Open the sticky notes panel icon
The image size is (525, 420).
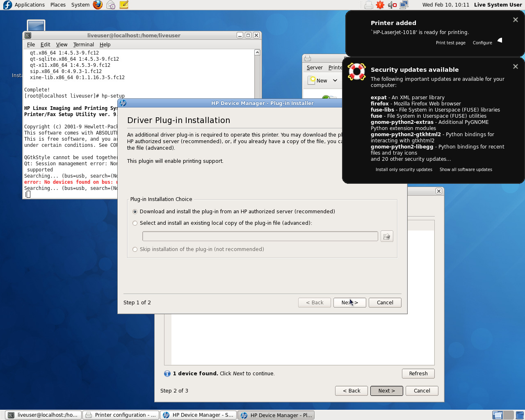click(124, 5)
